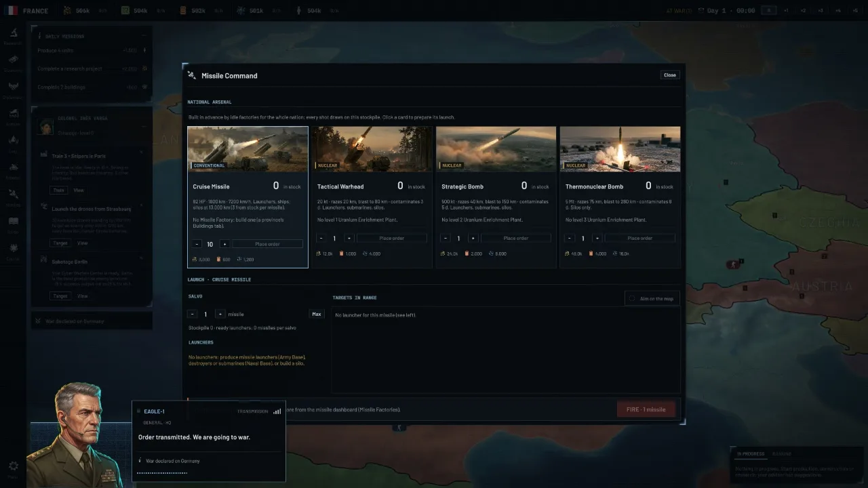Click the NUCLEAR tag on Tactical Warhead
Screen dimensions: 868x488
click(327, 165)
